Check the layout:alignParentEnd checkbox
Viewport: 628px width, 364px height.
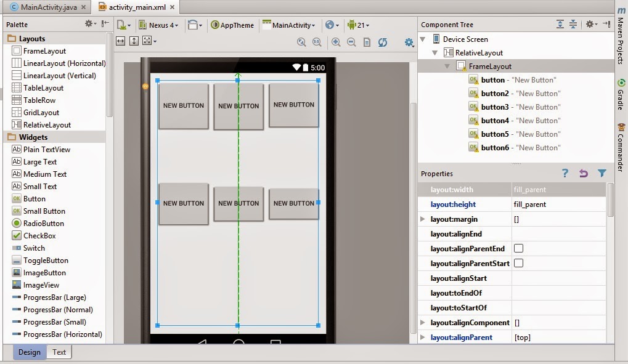click(520, 248)
